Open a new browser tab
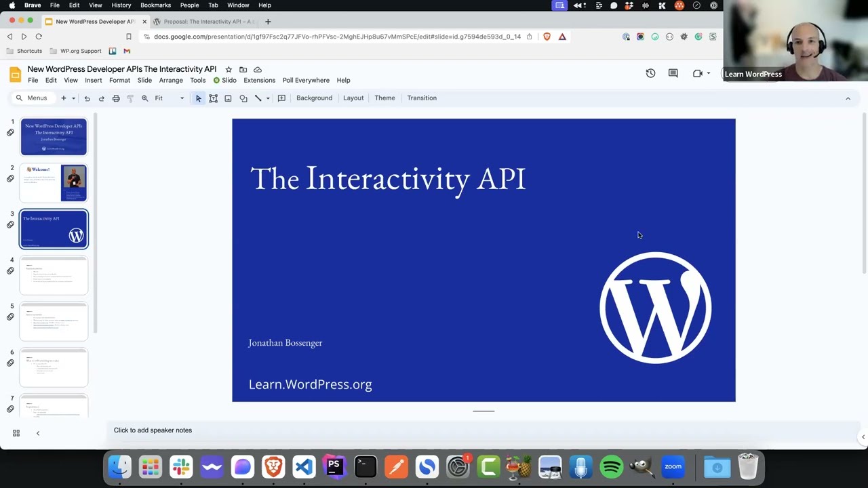 268,22
